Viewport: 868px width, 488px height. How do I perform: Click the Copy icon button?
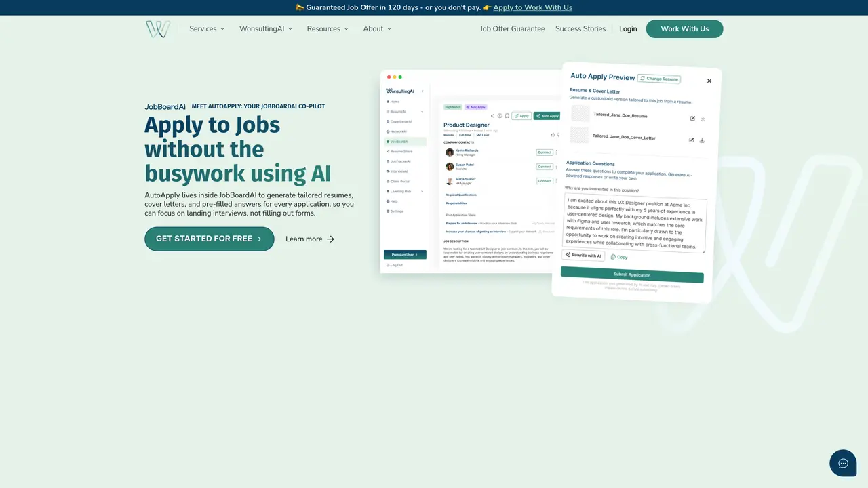619,257
